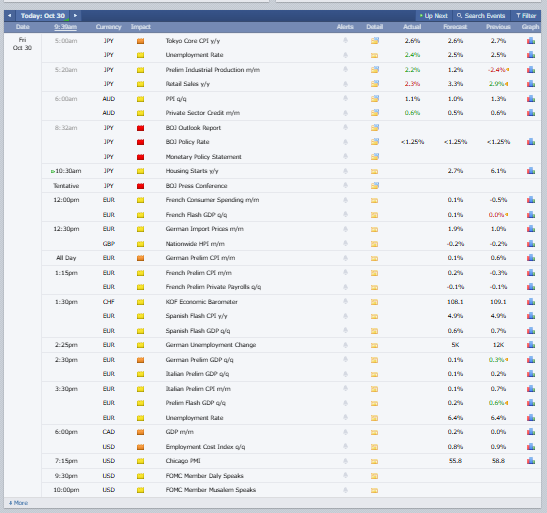
Task: Toggle alert bell for Chicago PMI
Action: coord(345,461)
